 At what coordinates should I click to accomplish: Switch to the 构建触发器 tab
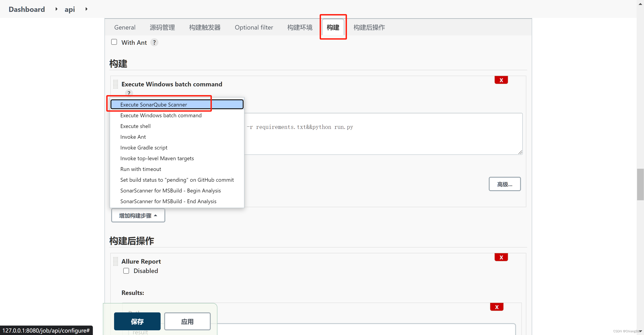tap(205, 27)
